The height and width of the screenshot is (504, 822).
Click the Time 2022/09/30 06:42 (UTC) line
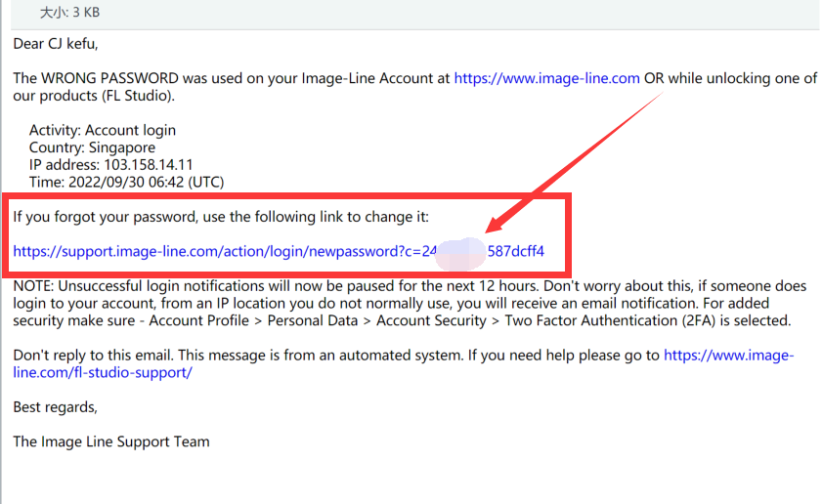(x=127, y=183)
